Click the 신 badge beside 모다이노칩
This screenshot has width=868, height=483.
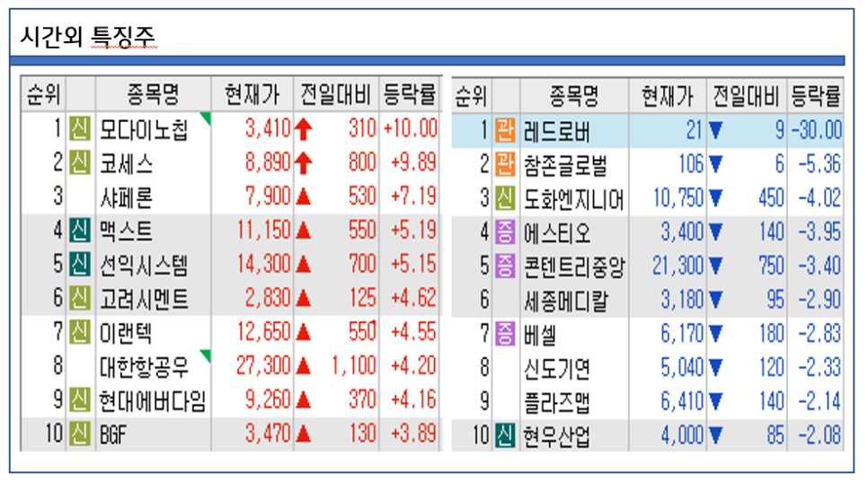click(x=80, y=129)
